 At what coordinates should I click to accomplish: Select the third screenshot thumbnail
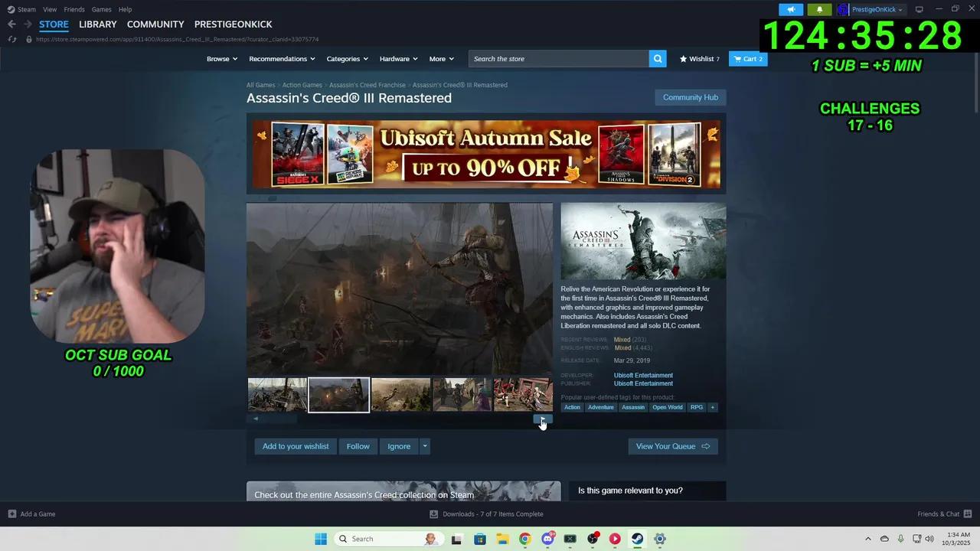[400, 395]
